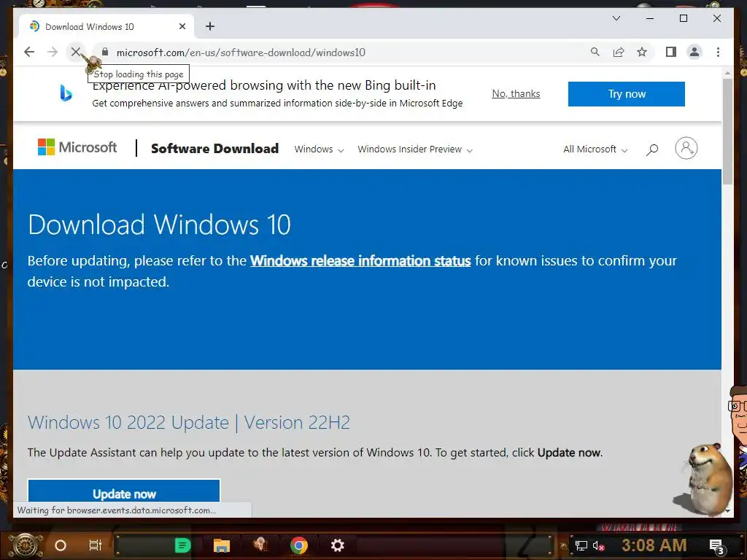
Task: Click the muted volume tray icon
Action: 599,545
